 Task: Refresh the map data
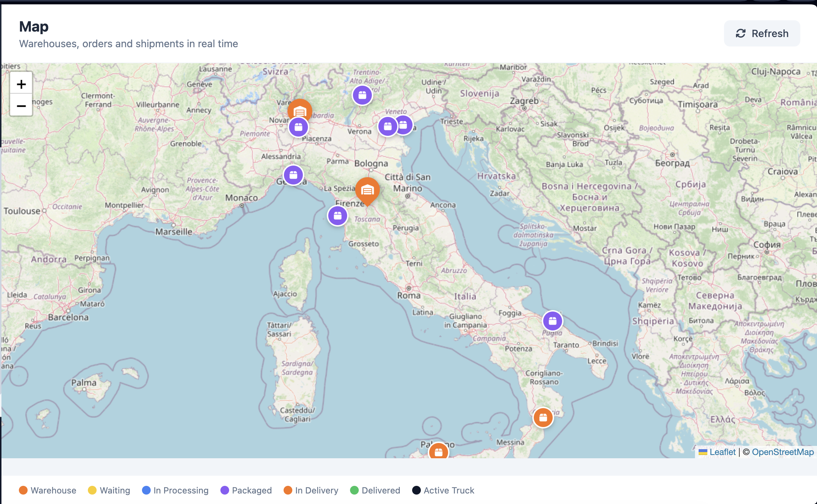click(762, 33)
